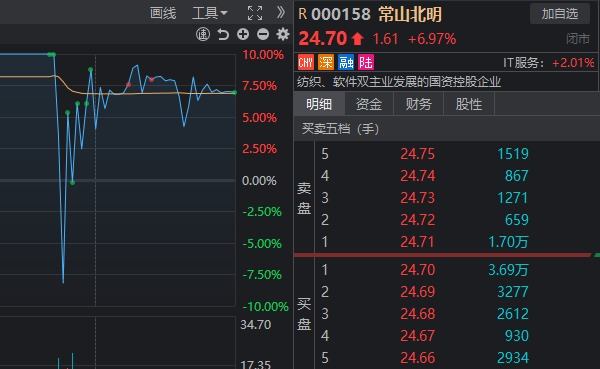Click the stock code 000158
The image size is (600, 369).
tap(341, 15)
